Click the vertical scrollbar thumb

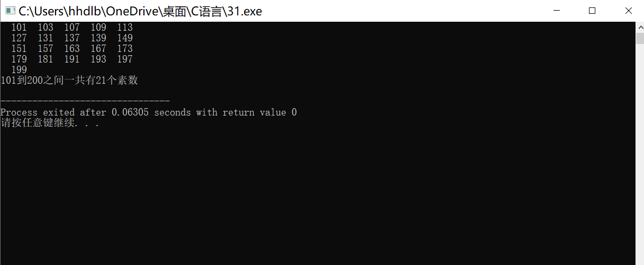coord(639,38)
